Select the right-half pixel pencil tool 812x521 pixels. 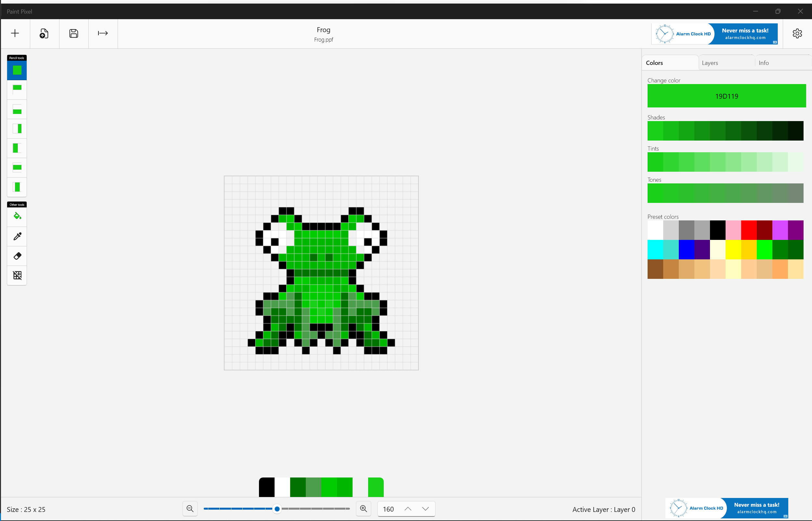(17, 129)
